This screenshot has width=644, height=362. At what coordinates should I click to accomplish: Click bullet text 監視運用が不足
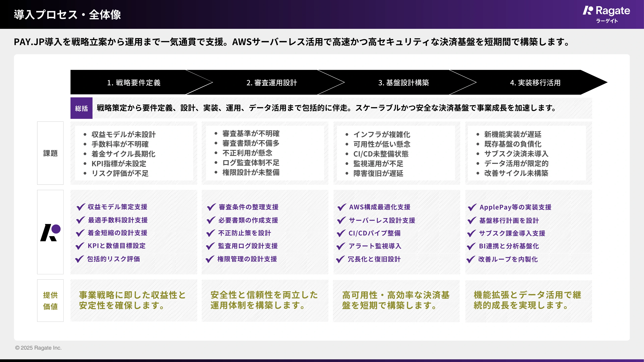(378, 164)
